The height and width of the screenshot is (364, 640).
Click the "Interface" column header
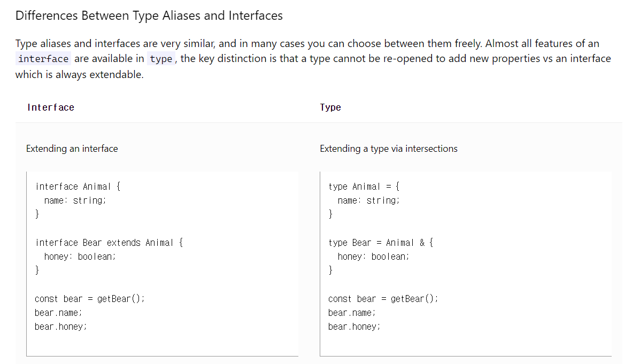tap(51, 107)
